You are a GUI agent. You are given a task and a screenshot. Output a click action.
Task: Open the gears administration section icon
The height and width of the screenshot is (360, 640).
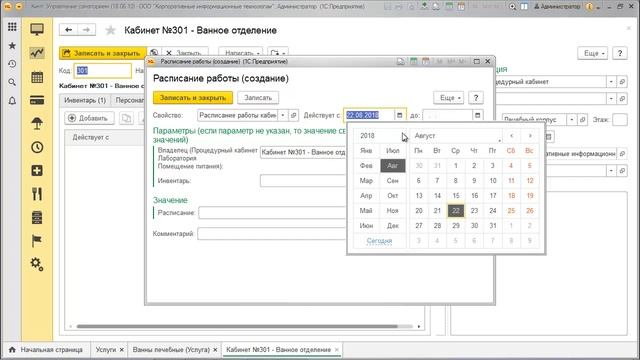click(x=37, y=264)
